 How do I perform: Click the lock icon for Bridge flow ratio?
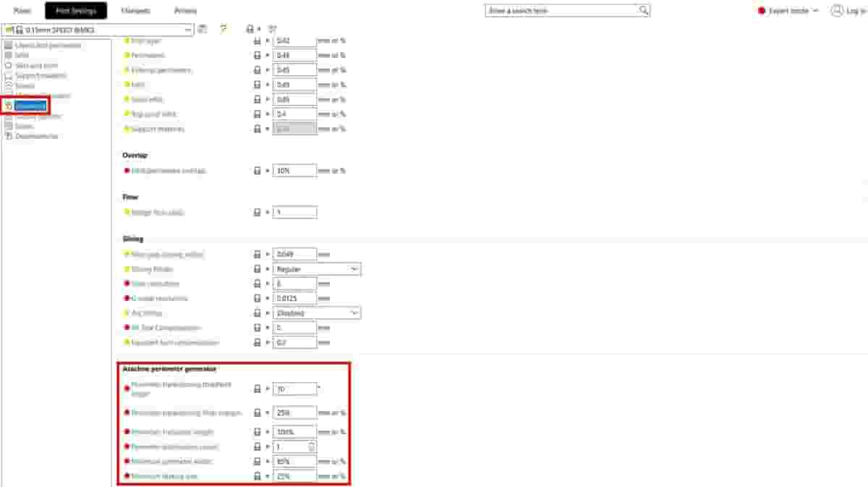pos(257,213)
